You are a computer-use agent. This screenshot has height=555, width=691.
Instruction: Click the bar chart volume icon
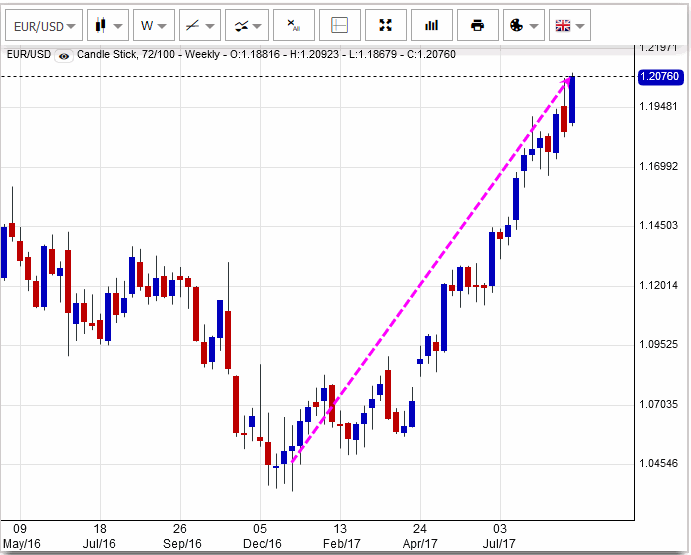tap(431, 26)
